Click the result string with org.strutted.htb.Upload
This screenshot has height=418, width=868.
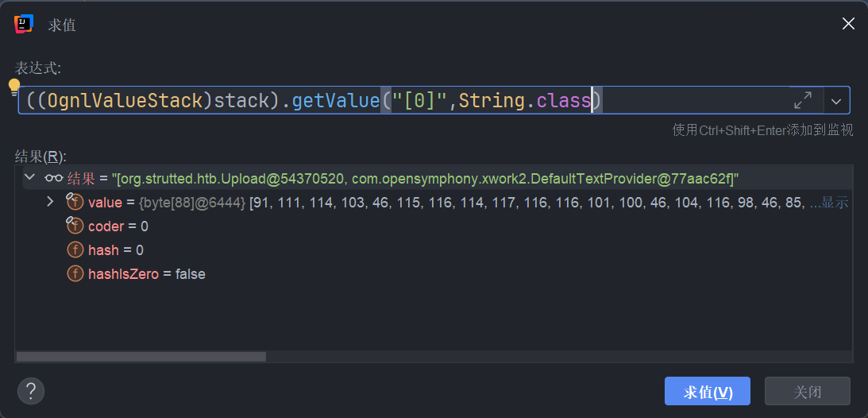[426, 178]
